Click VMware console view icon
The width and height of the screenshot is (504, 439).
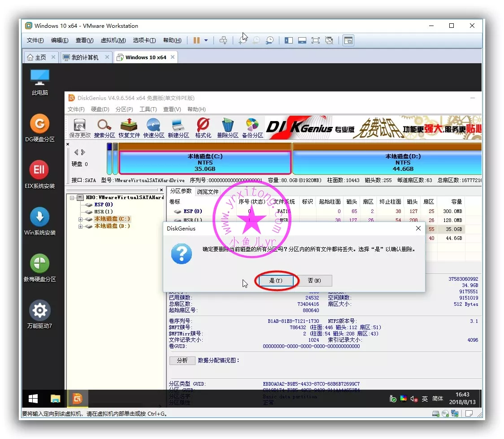click(x=348, y=40)
